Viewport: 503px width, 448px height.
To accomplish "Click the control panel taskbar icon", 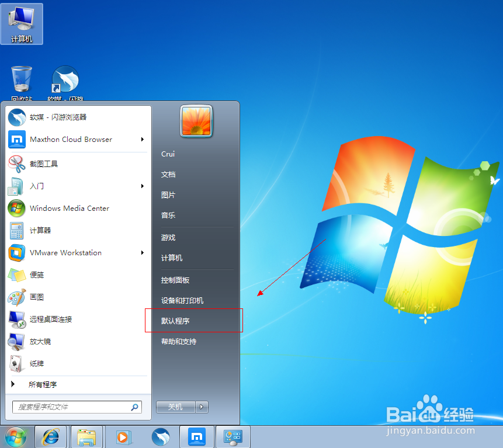I will coord(233,437).
